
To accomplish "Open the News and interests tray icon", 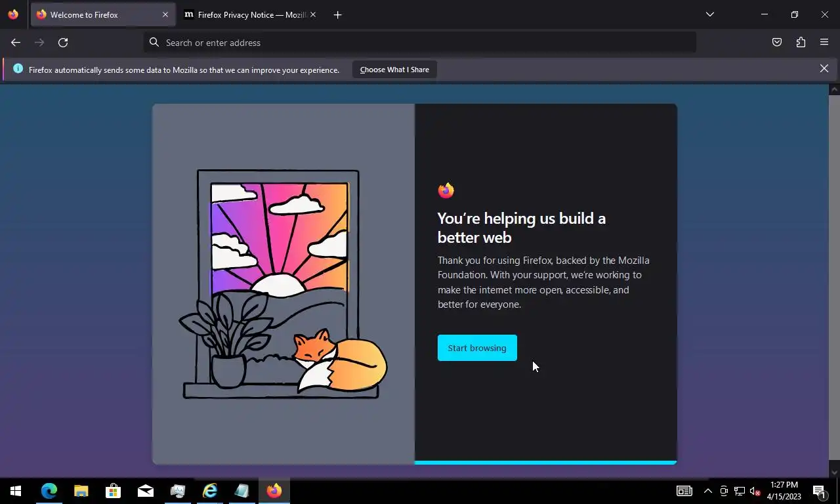I will pyautogui.click(x=684, y=491).
